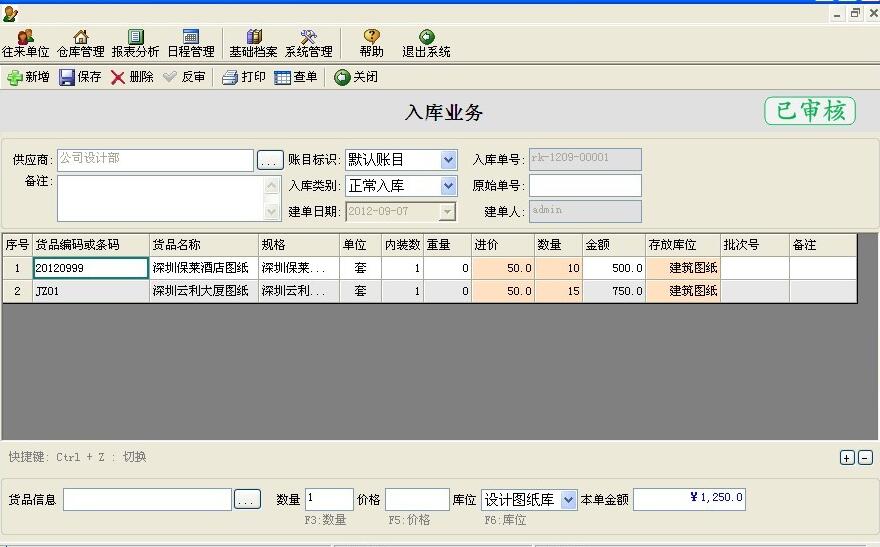Image resolution: width=880 pixels, height=547 pixels.
Task: Open the 库位 warehouse location dropdown
Action: (x=568, y=500)
